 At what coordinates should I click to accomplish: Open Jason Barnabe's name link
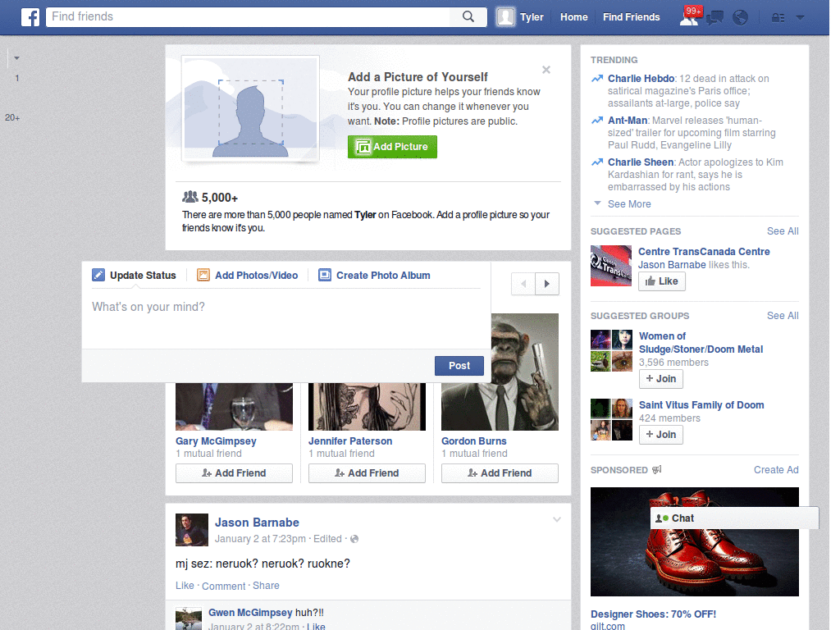pos(257,523)
